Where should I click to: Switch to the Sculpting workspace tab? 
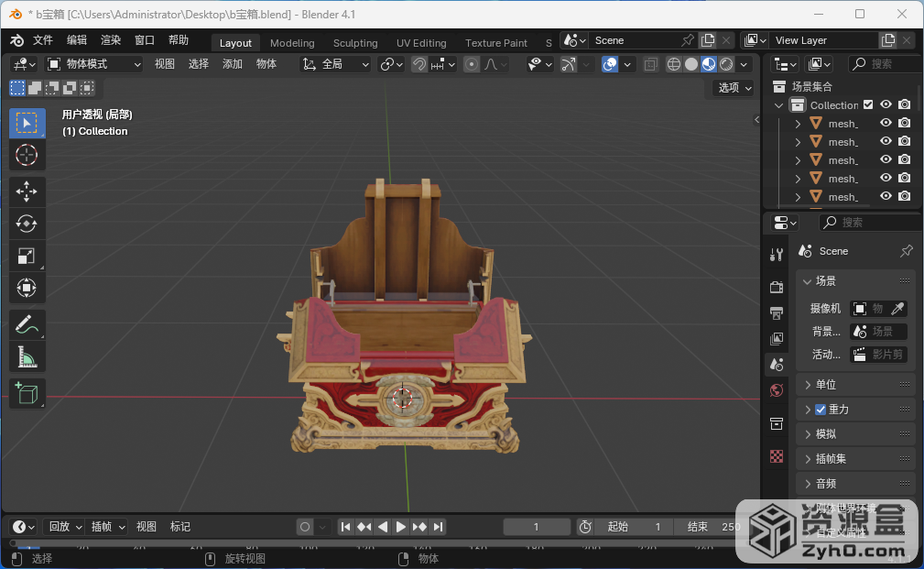click(355, 43)
